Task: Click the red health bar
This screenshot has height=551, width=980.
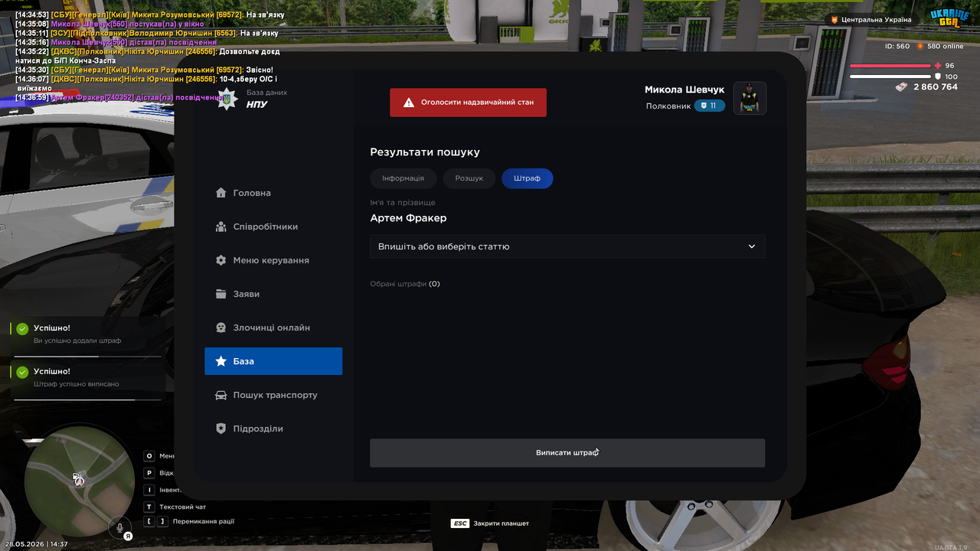Action: click(890, 66)
